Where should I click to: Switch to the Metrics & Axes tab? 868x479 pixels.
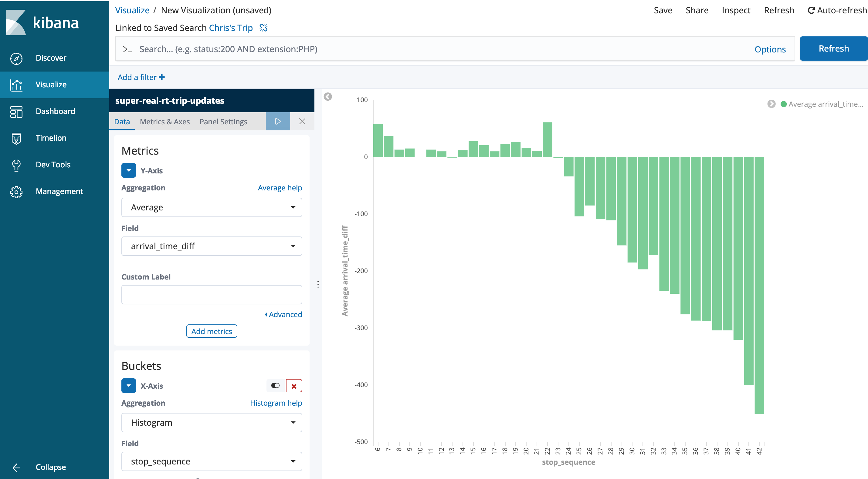tap(164, 122)
